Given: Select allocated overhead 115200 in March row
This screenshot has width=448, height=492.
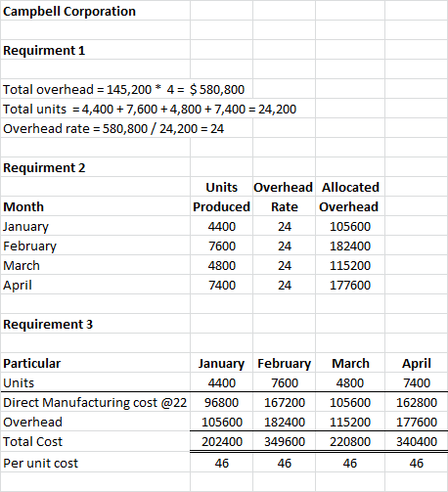Looking at the screenshot, I should point(350,266).
